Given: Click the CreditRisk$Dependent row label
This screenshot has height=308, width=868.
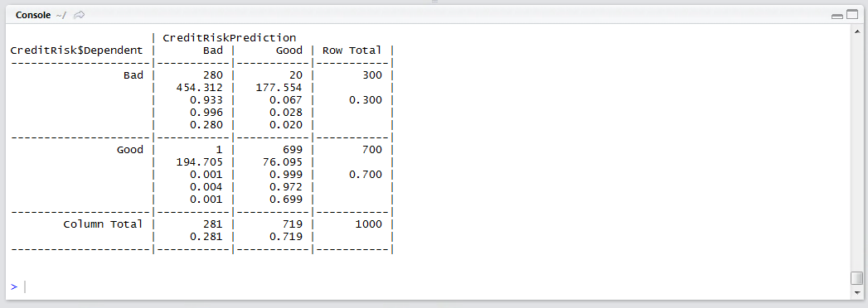Looking at the screenshot, I should 76,51.
